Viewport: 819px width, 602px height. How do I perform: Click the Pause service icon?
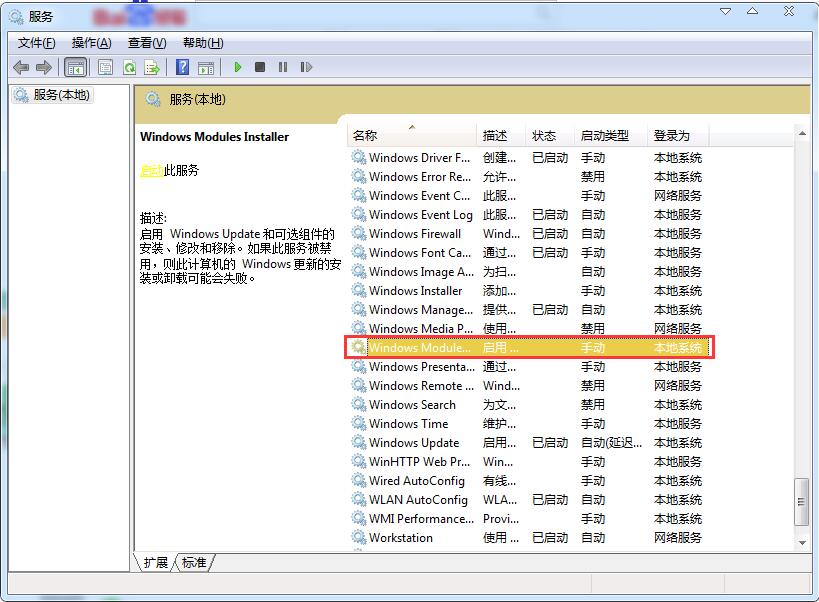[283, 67]
